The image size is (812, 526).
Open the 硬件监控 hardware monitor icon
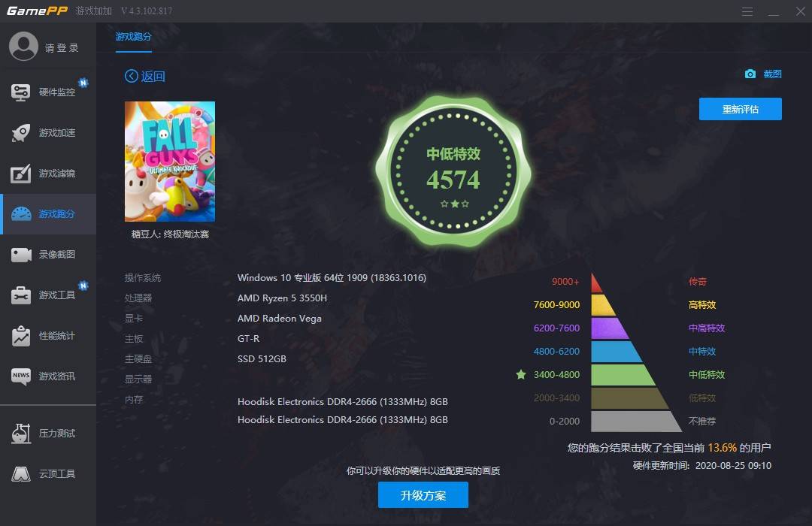point(21,92)
